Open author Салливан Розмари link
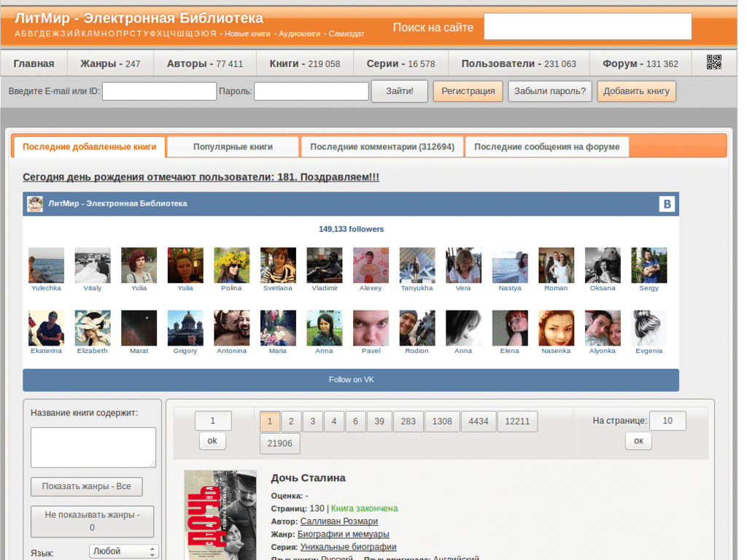 [x=338, y=521]
